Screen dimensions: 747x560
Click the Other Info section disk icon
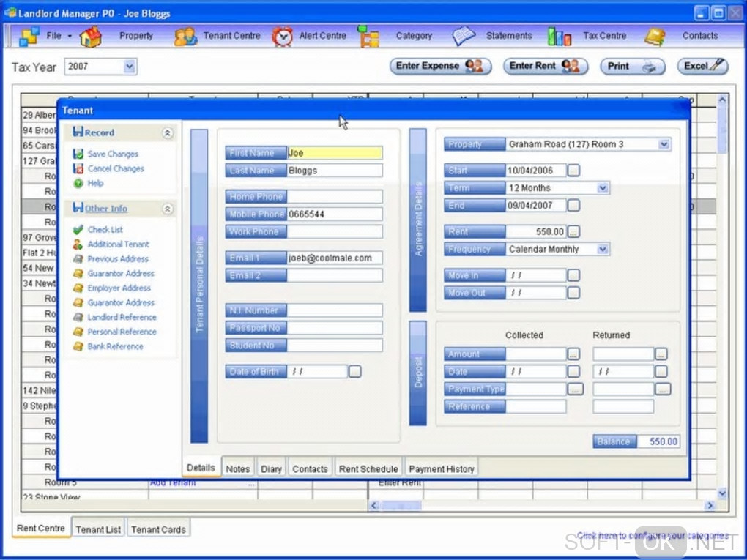click(78, 207)
